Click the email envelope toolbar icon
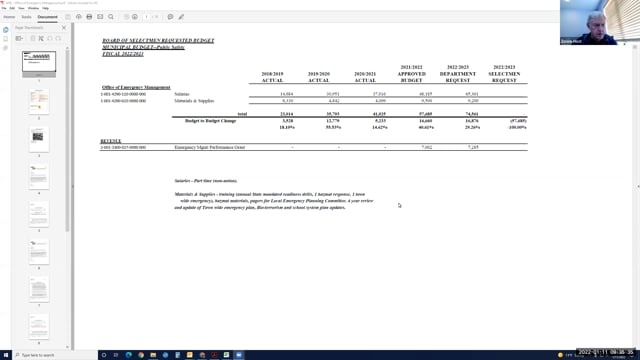Screen dimensions: 640x360 [x=100, y=17]
